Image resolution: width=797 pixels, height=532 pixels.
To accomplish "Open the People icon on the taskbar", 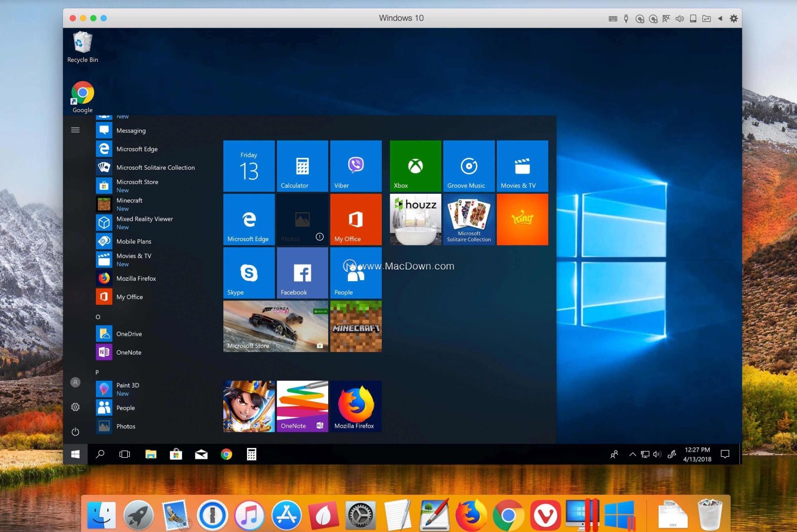I will coord(614,454).
